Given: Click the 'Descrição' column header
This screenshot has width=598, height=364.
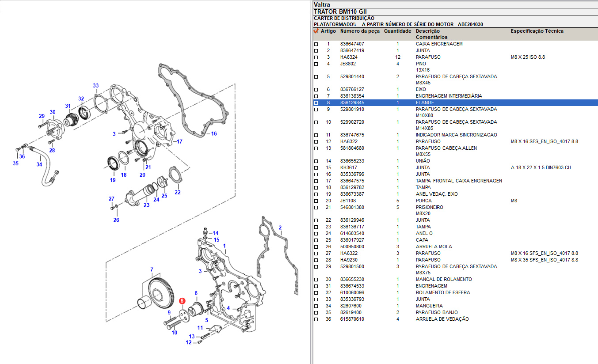Looking at the screenshot, I should tap(427, 31).
